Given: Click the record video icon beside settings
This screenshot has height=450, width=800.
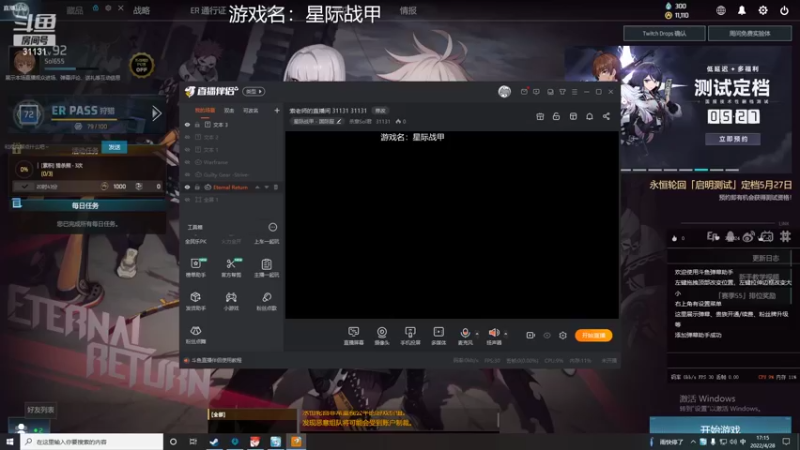Looking at the screenshot, I should [x=531, y=335].
